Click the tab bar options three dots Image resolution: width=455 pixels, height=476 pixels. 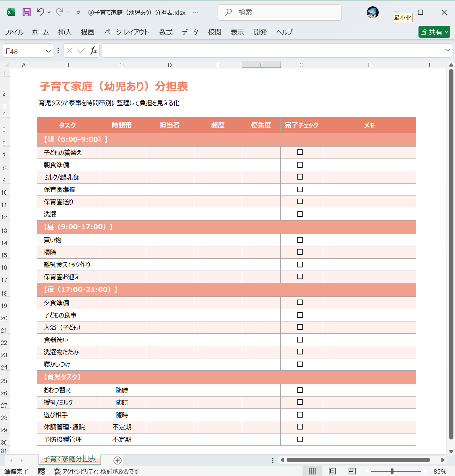pyautogui.click(x=273, y=460)
